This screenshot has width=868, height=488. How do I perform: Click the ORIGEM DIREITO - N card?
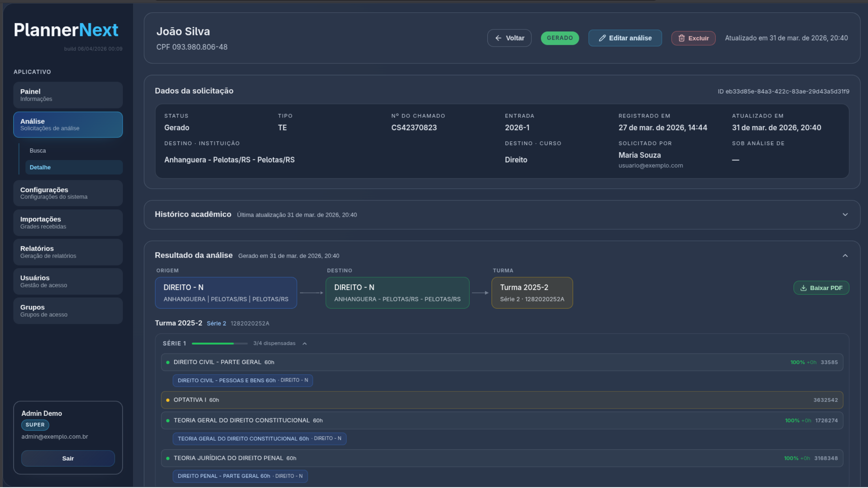coord(226,293)
